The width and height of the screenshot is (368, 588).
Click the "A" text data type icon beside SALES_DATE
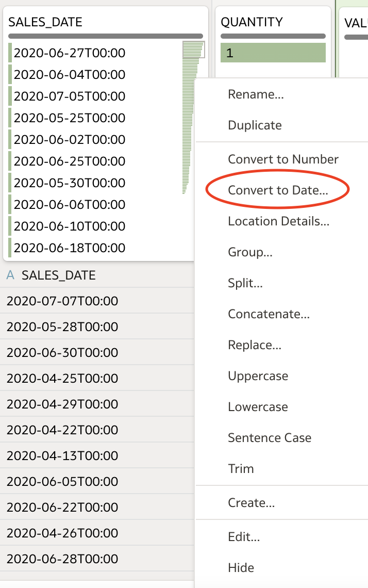tap(9, 275)
